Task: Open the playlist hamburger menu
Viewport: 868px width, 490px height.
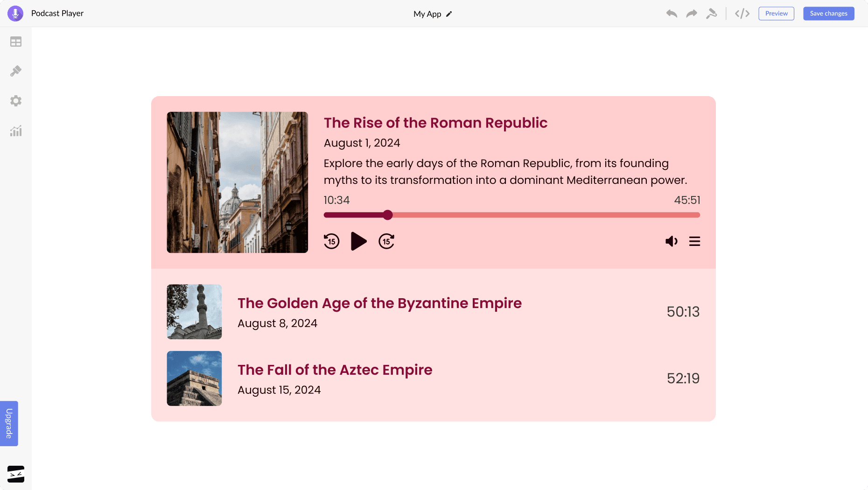Action: [695, 241]
